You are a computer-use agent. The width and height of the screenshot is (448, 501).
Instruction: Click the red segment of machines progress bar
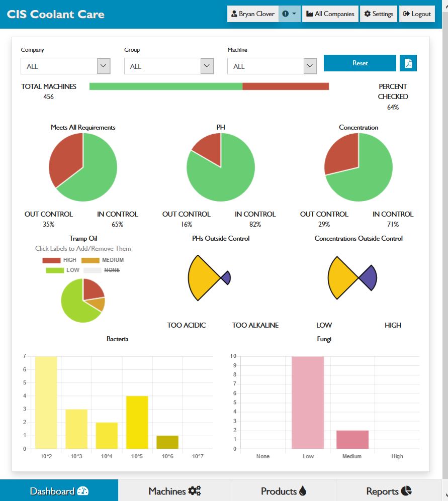(286, 86)
